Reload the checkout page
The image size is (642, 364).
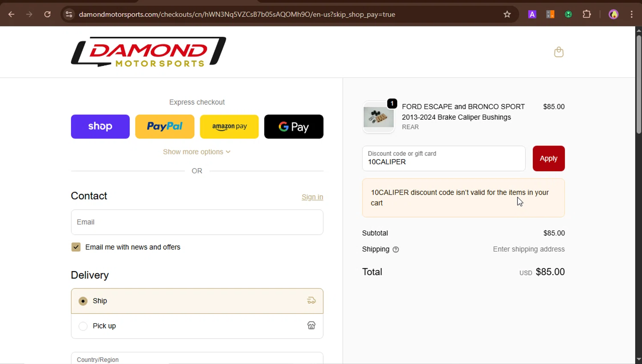pyautogui.click(x=48, y=14)
